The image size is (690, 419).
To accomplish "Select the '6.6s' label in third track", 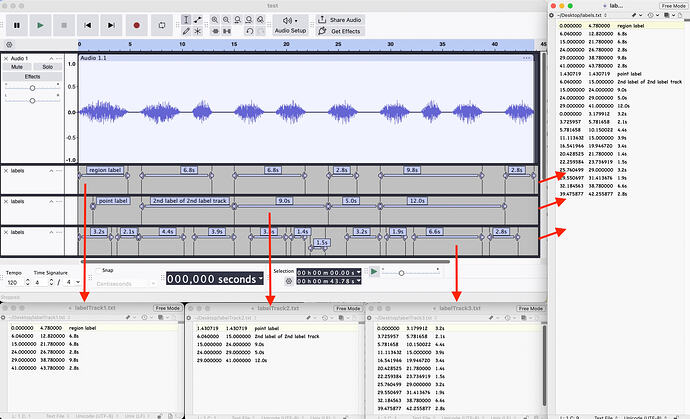I will click(434, 232).
